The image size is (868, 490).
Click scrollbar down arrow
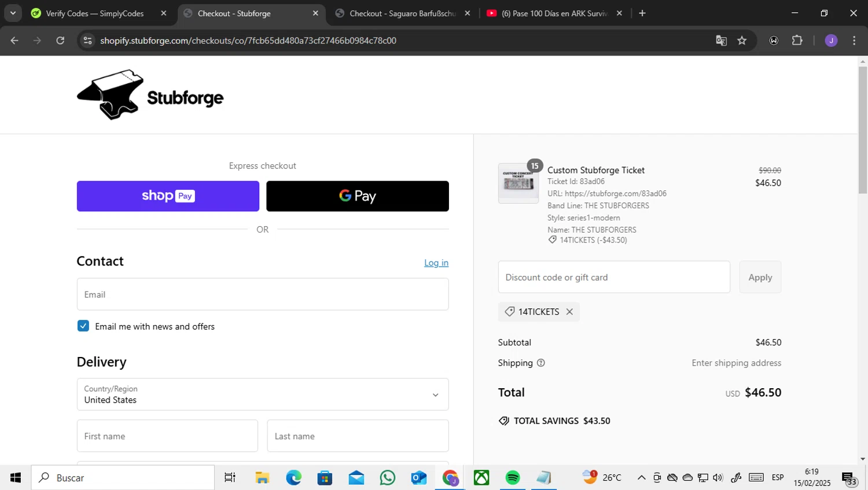coord(863,459)
